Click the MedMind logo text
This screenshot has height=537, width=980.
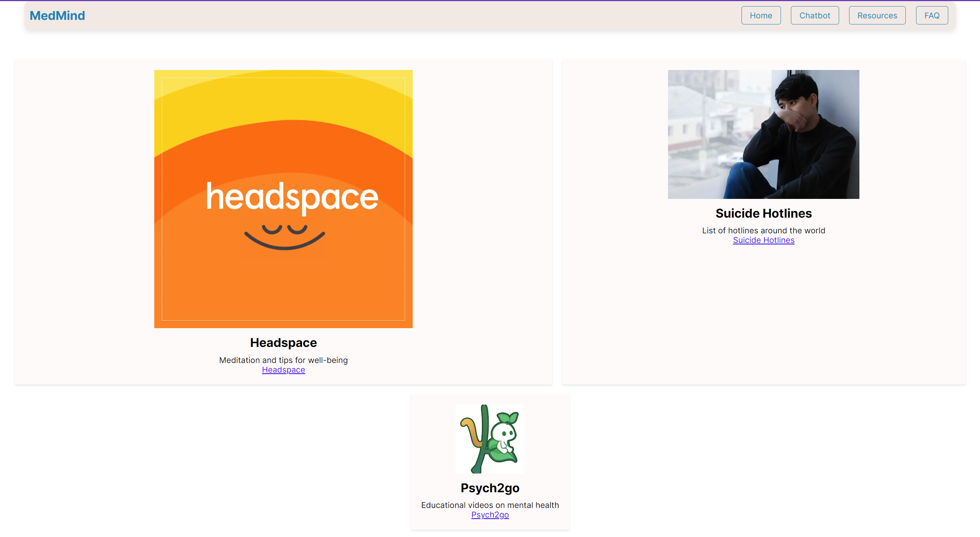pos(57,15)
